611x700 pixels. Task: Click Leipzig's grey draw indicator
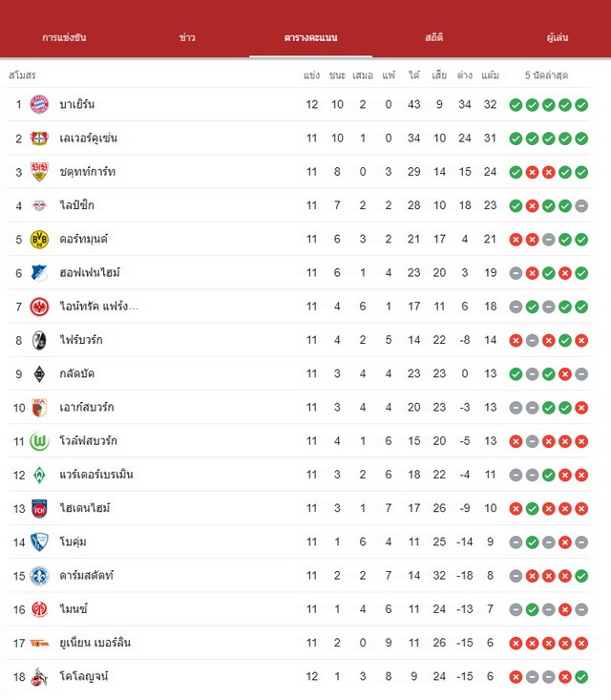pyautogui.click(x=581, y=206)
